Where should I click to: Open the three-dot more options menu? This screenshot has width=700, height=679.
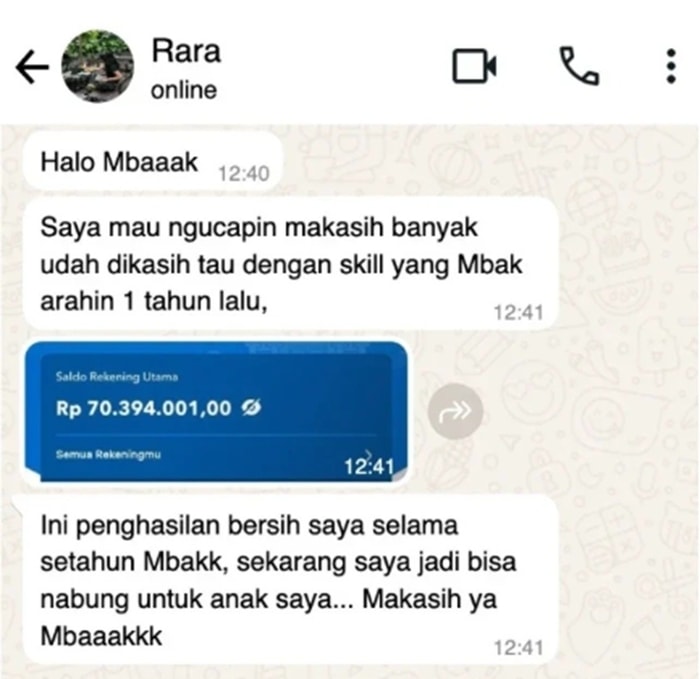point(671,66)
